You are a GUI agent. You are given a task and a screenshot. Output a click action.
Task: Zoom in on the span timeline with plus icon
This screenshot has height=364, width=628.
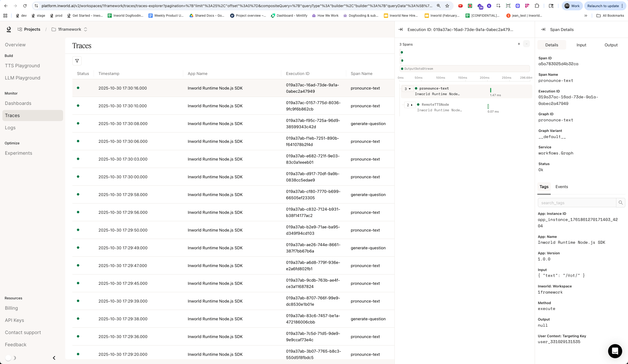point(519,44)
